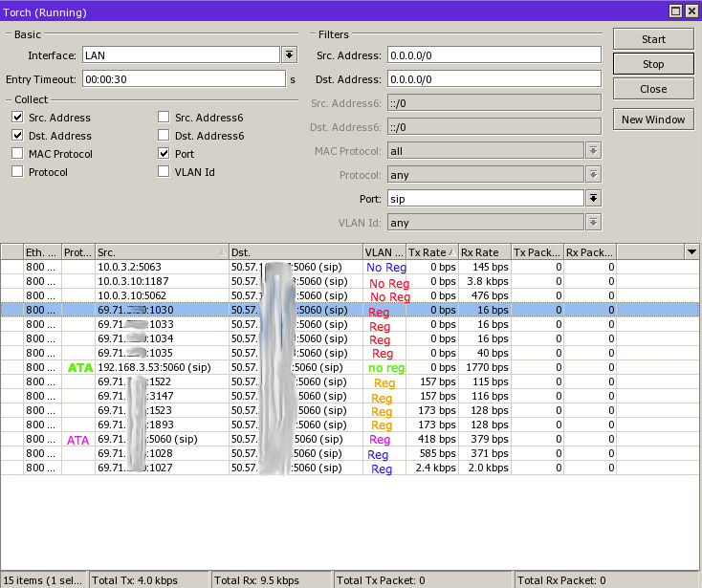
Task: Sort by Rx Pack... column header
Action: [590, 252]
